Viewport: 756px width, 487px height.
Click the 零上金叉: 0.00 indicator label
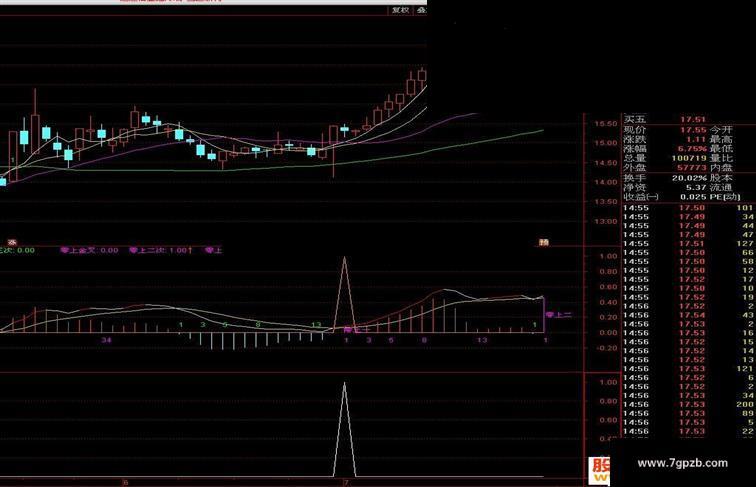(89, 250)
